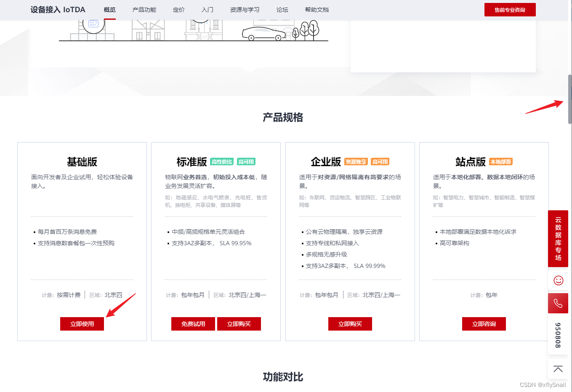Click the 高性价比 tag on 标准版
The height and width of the screenshot is (392, 572).
(x=222, y=162)
